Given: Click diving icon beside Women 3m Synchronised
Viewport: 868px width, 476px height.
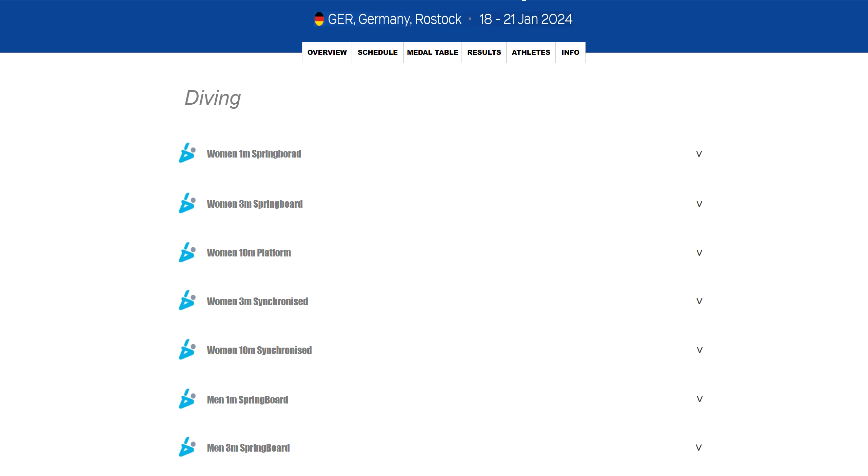Looking at the screenshot, I should [187, 301].
